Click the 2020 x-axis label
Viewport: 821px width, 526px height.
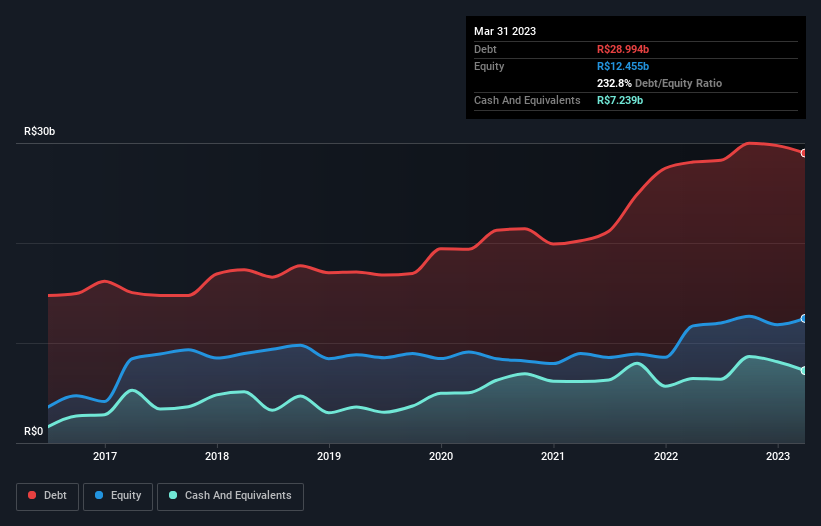click(x=441, y=456)
